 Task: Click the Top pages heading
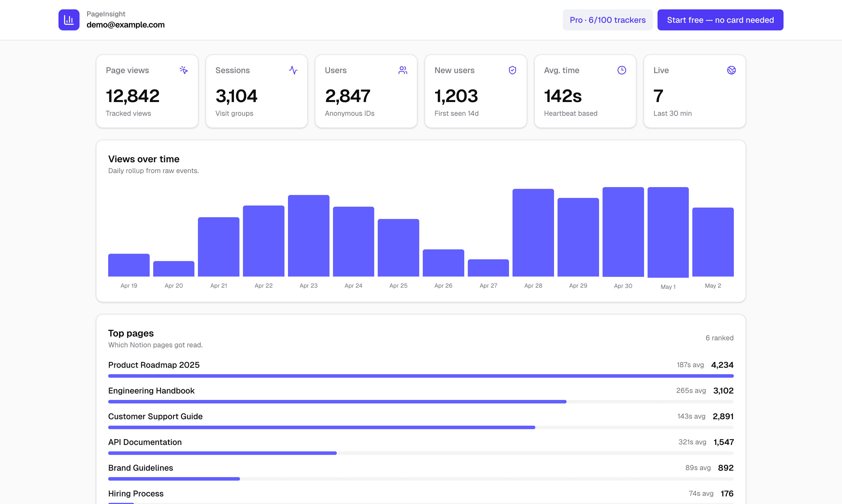point(131,333)
